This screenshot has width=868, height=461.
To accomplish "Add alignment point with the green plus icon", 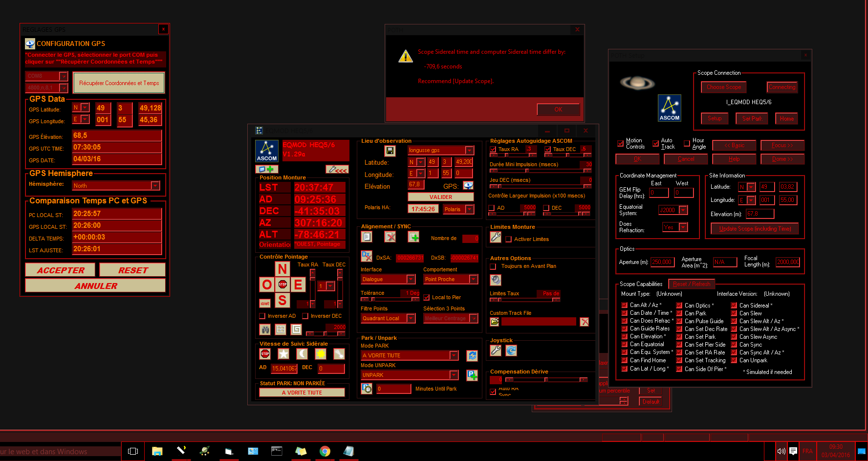I will (x=413, y=237).
